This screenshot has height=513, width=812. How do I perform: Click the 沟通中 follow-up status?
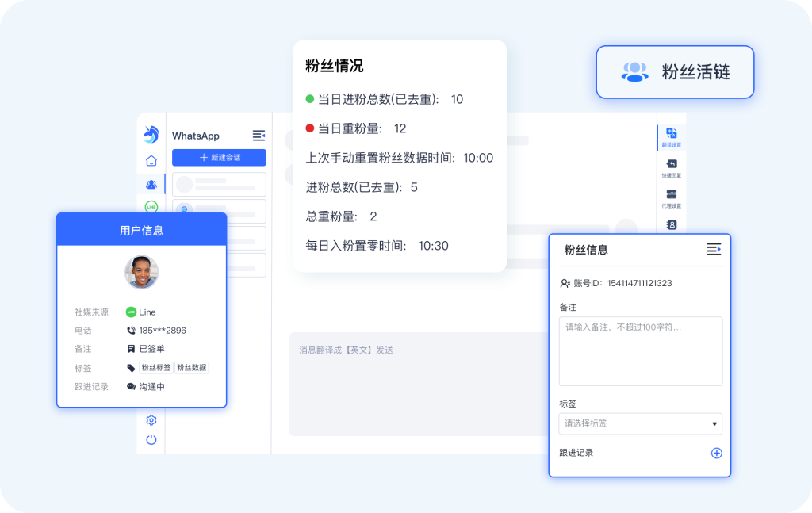[151, 387]
